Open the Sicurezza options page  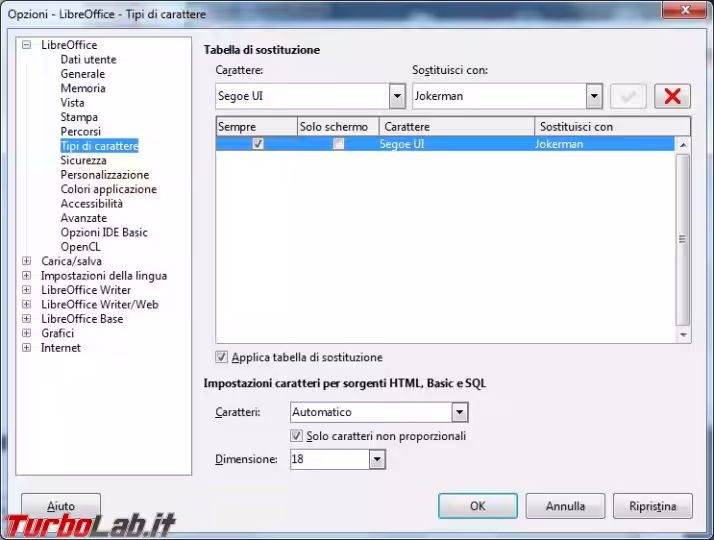click(x=83, y=160)
